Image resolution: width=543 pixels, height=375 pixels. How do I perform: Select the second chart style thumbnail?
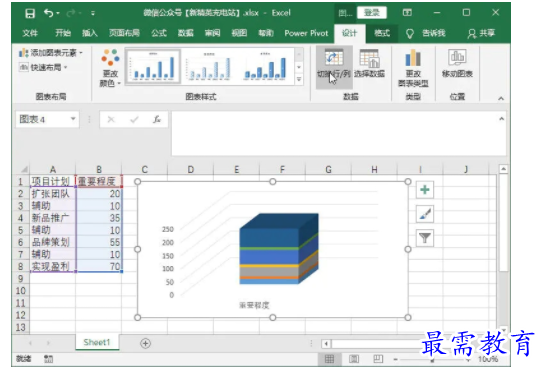point(208,66)
